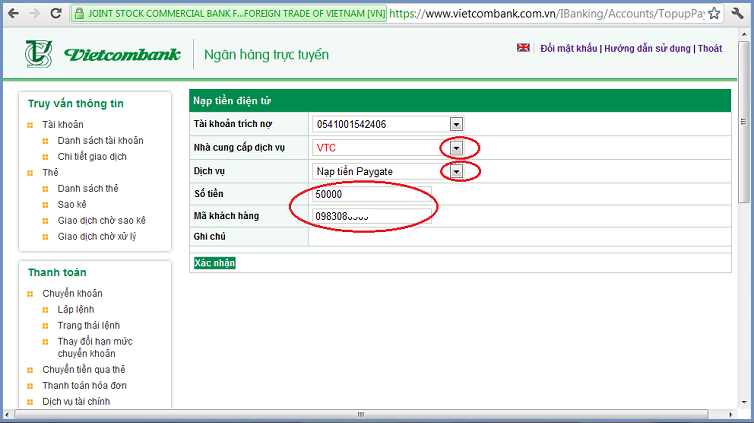Select Danh sách tài khoản menu item
The width and height of the screenshot is (754, 423).
coord(100,141)
